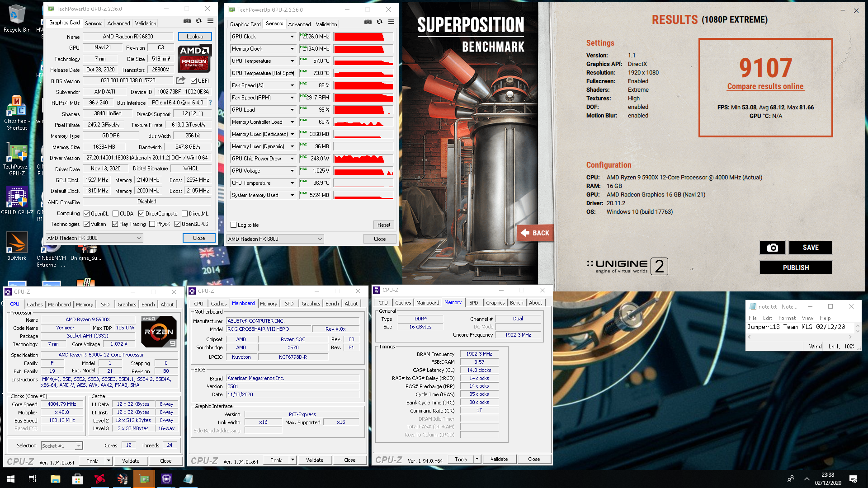Click the Notepad taskbar icon

click(x=188, y=479)
